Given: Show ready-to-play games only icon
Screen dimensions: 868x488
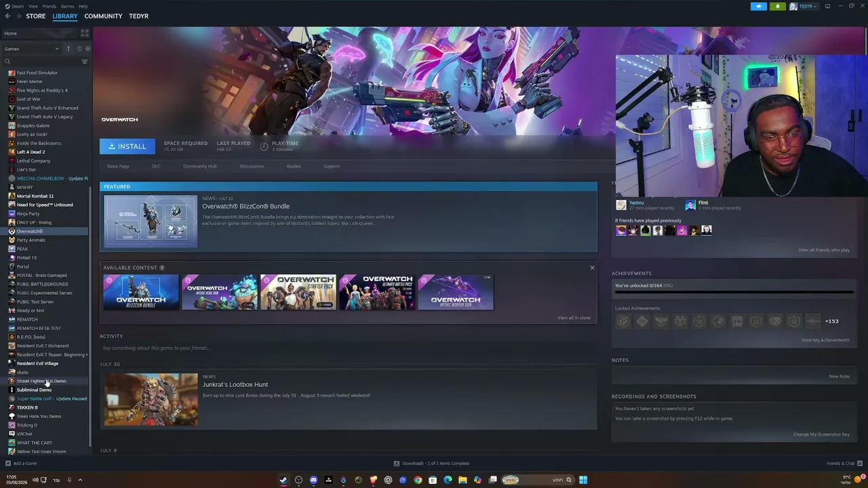Looking at the screenshot, I should click(87, 49).
